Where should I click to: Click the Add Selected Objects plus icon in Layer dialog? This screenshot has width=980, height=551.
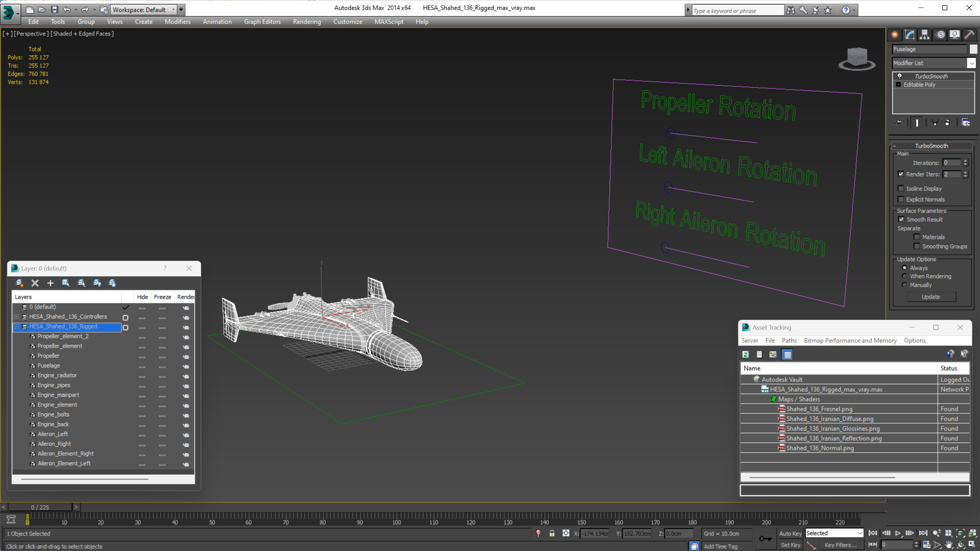[50, 283]
